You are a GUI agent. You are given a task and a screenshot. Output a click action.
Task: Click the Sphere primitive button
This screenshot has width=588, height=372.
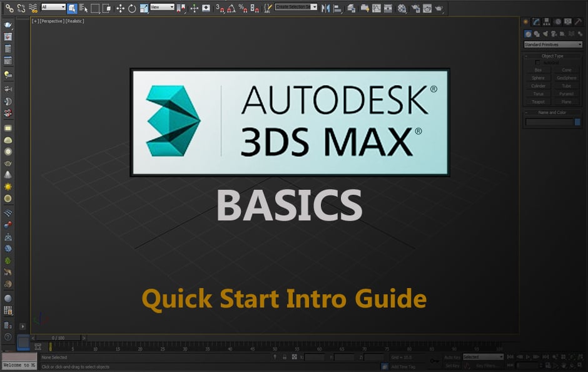pyautogui.click(x=538, y=78)
